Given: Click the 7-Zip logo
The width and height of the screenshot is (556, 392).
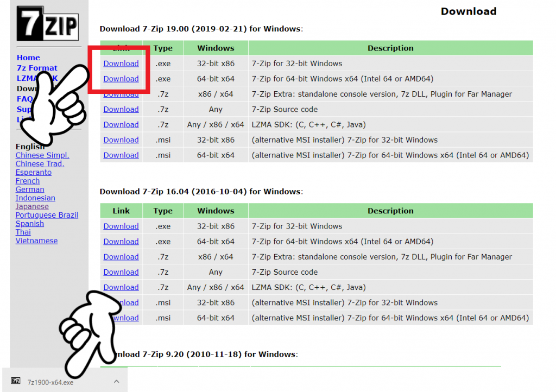Looking at the screenshot, I should coord(48,23).
